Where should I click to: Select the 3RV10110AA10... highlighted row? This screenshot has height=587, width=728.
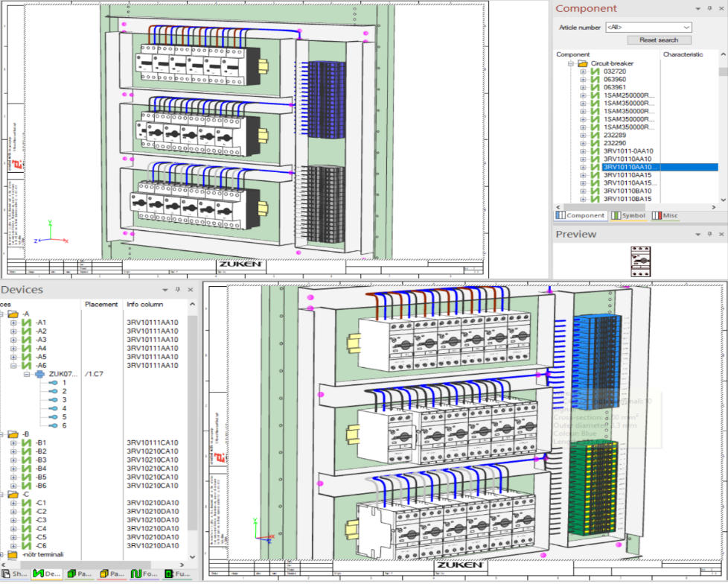click(660, 167)
